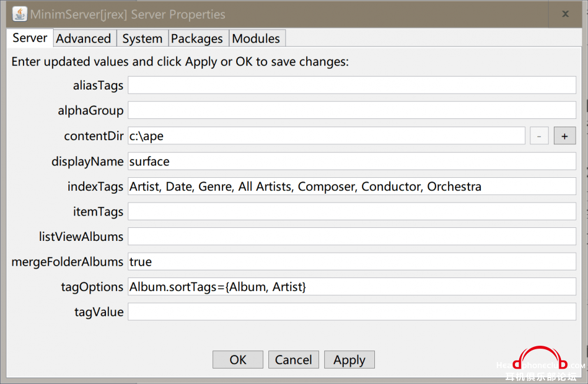Click the itemTags input field

coord(352,211)
